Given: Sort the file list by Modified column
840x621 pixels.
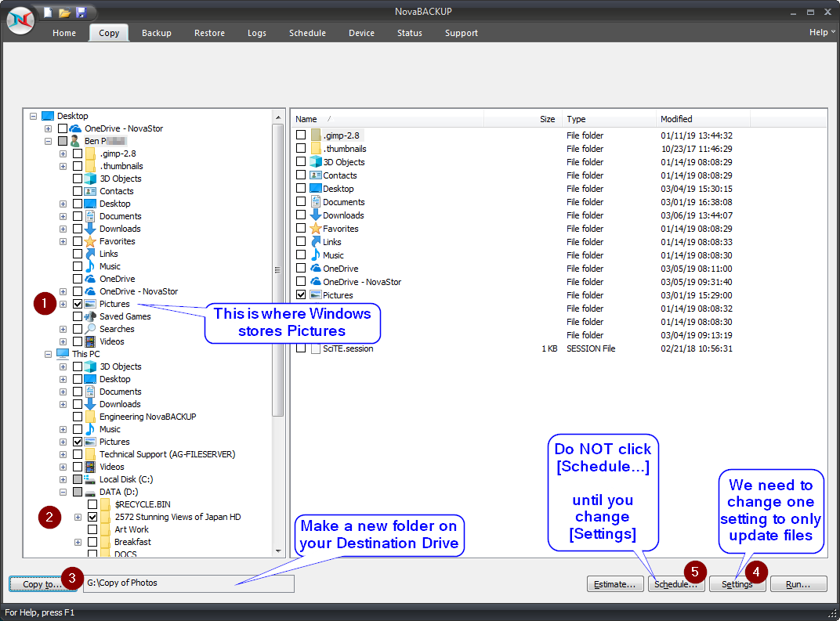Looking at the screenshot, I should pyautogui.click(x=703, y=119).
